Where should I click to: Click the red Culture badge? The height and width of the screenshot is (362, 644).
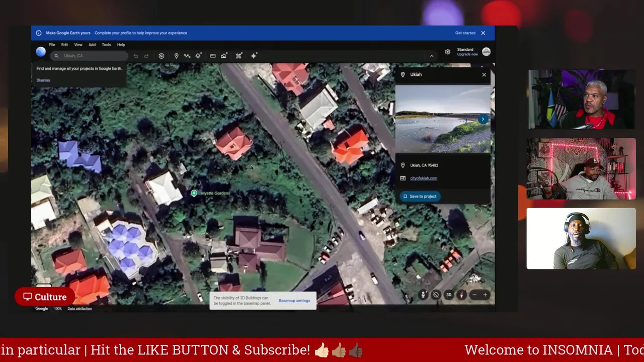click(x=45, y=297)
